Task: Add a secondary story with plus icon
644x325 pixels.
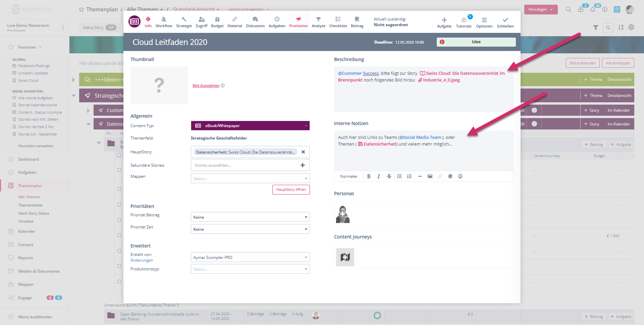Action: (x=303, y=165)
